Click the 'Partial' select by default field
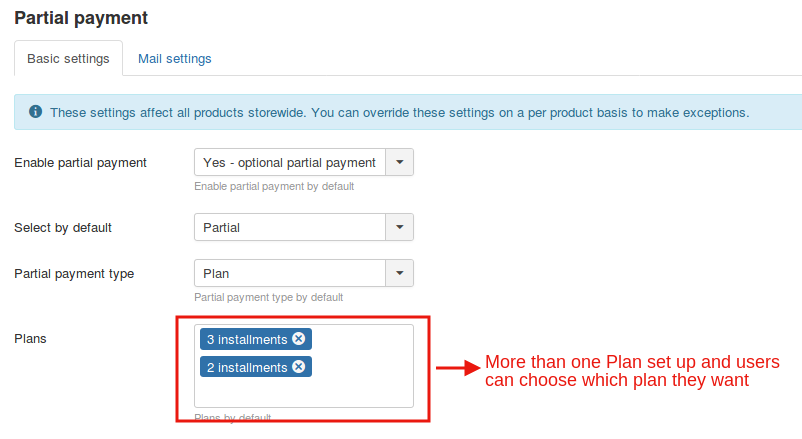802x439 pixels. pyautogui.click(x=290, y=227)
